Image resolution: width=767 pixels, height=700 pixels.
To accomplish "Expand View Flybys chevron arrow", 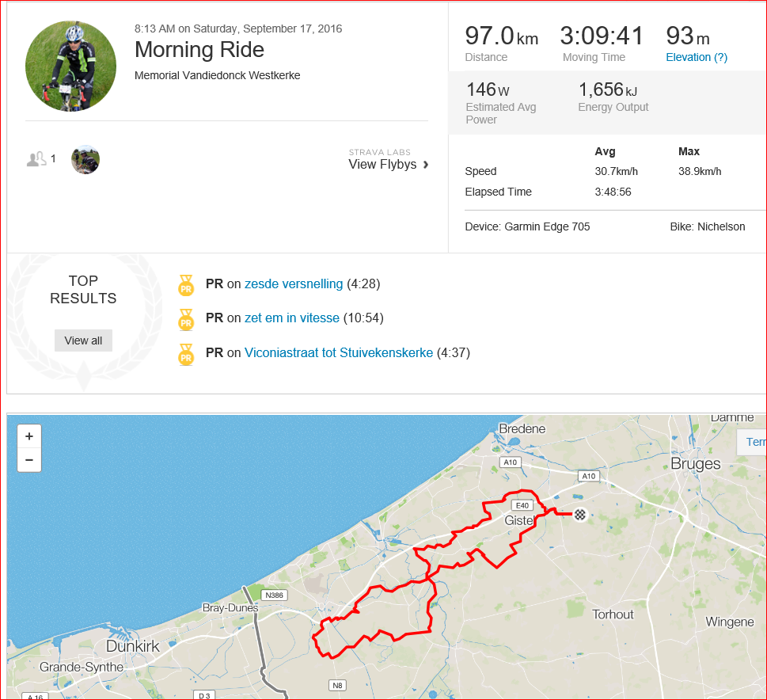I will pyautogui.click(x=426, y=165).
